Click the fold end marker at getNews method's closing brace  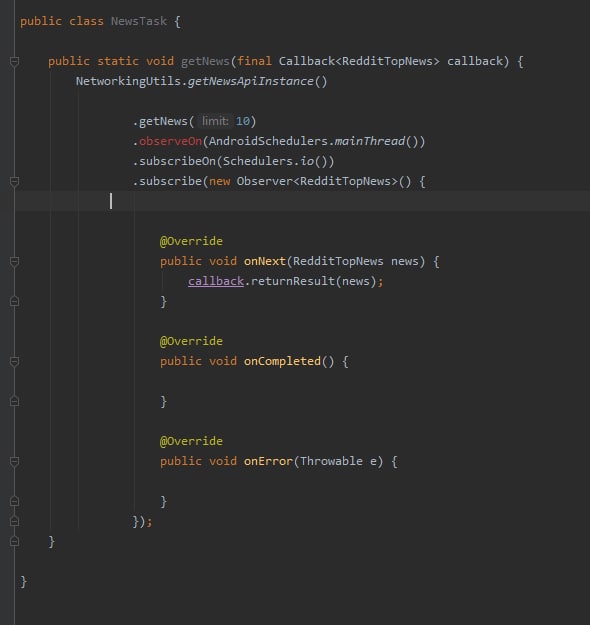(x=14, y=541)
